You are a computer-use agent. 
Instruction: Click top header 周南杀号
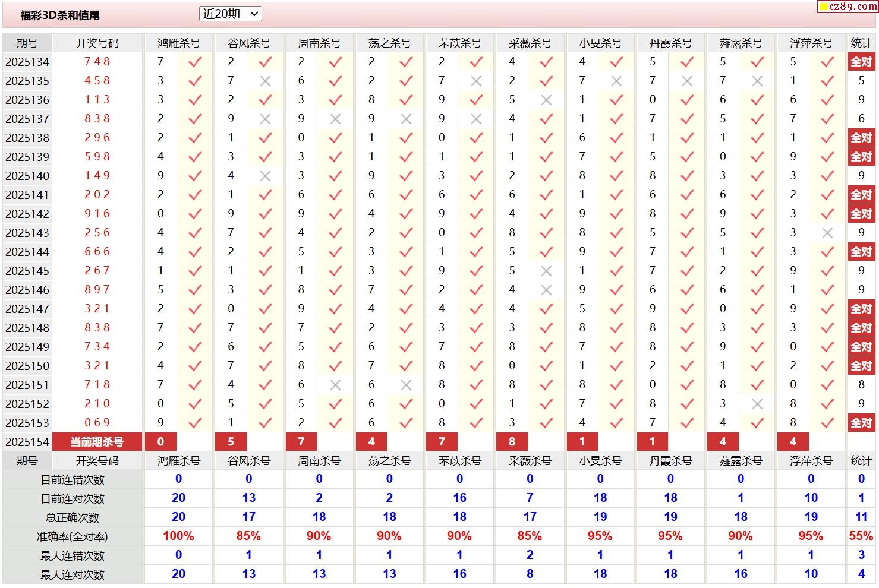319,43
